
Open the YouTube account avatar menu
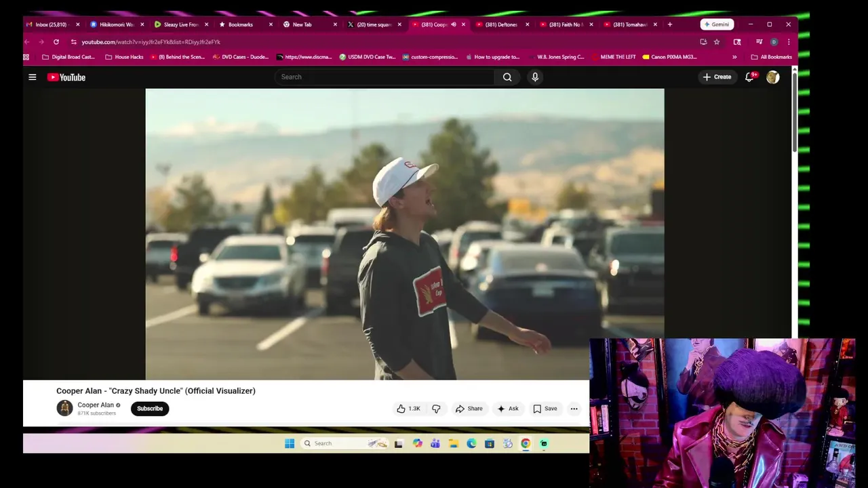[772, 77]
